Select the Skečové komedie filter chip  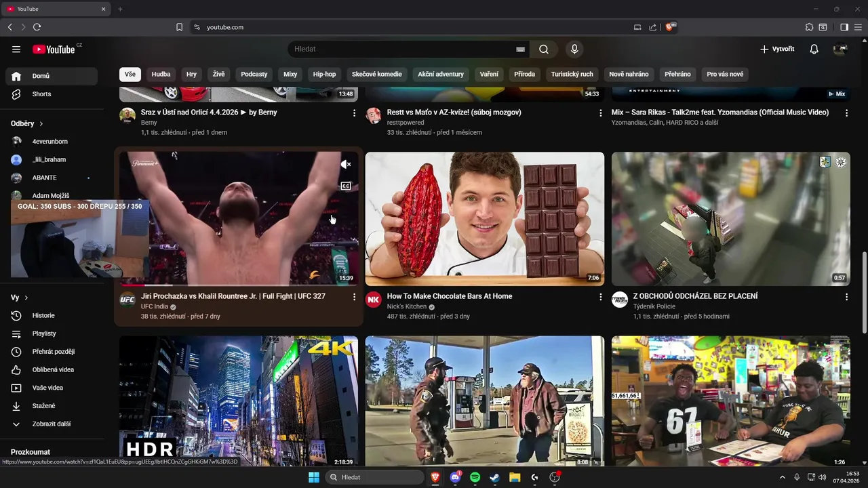point(377,74)
